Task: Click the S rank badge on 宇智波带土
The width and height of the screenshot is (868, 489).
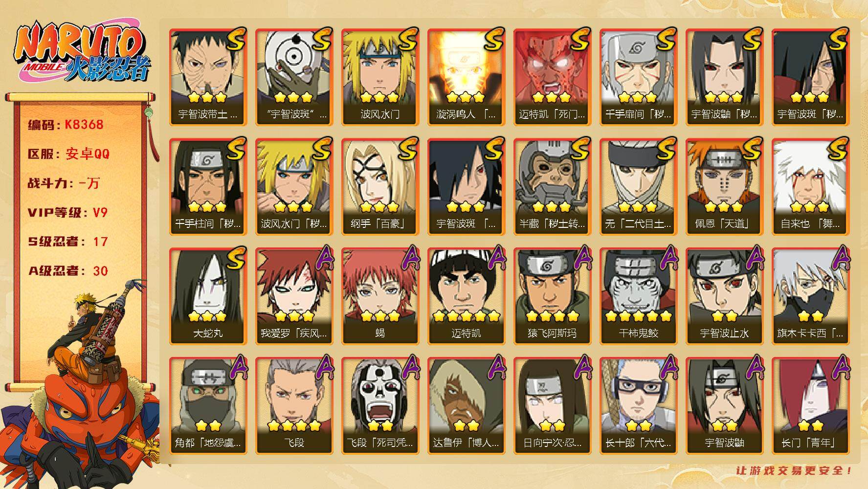Action: point(235,40)
